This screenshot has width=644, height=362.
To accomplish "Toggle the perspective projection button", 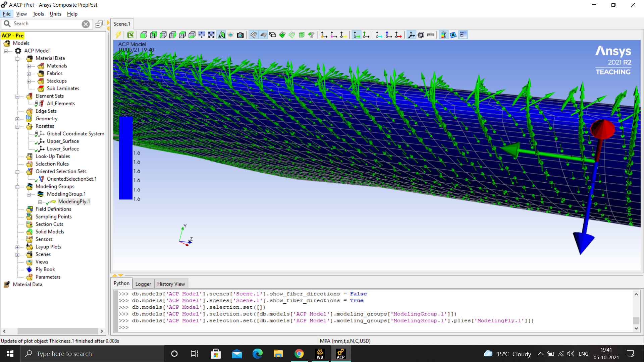I will tap(221, 35).
